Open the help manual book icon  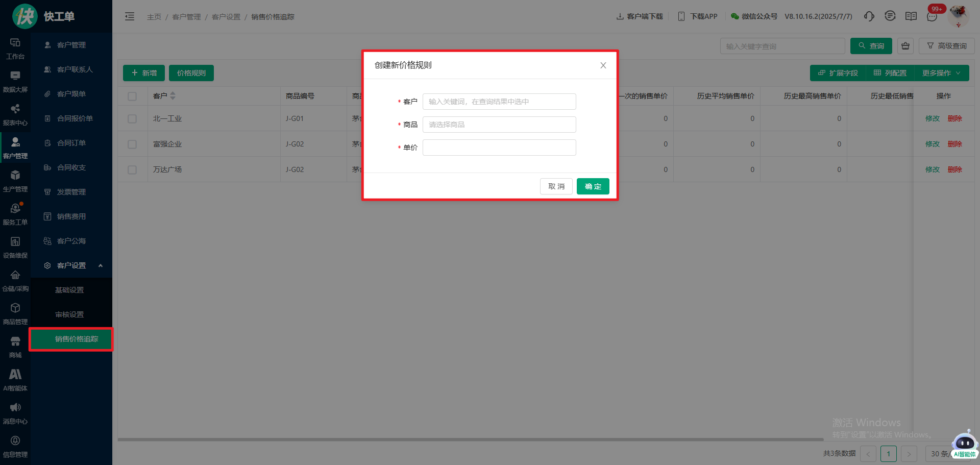911,16
